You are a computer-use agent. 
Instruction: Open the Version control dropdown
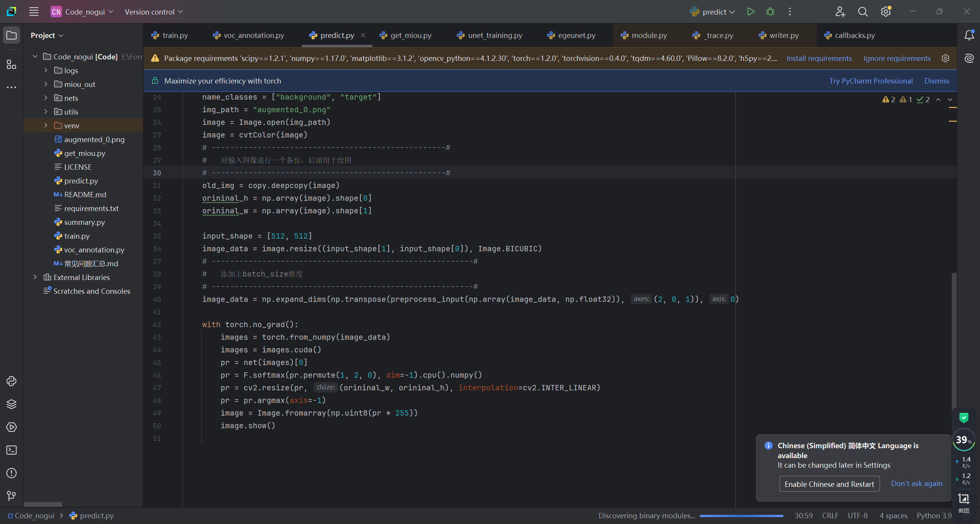point(154,12)
